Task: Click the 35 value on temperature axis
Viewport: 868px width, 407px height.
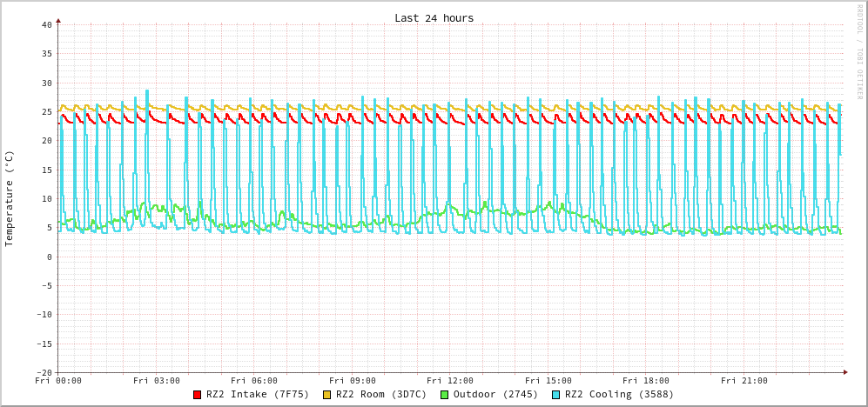Action: 46,54
